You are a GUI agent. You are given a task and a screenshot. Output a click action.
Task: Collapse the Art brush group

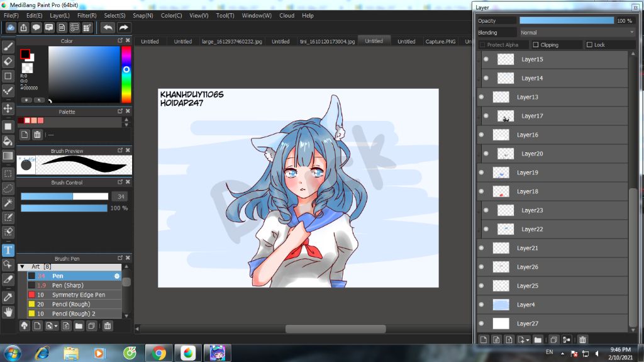(x=22, y=266)
